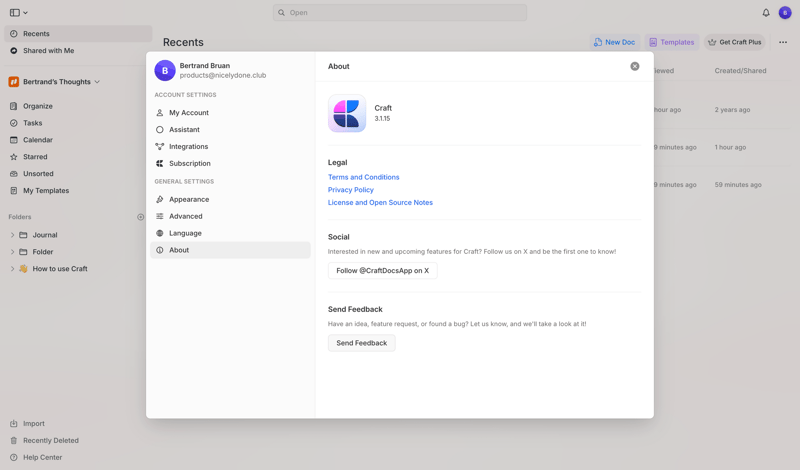Open Appearance settings
The image size is (800, 470).
188,199
